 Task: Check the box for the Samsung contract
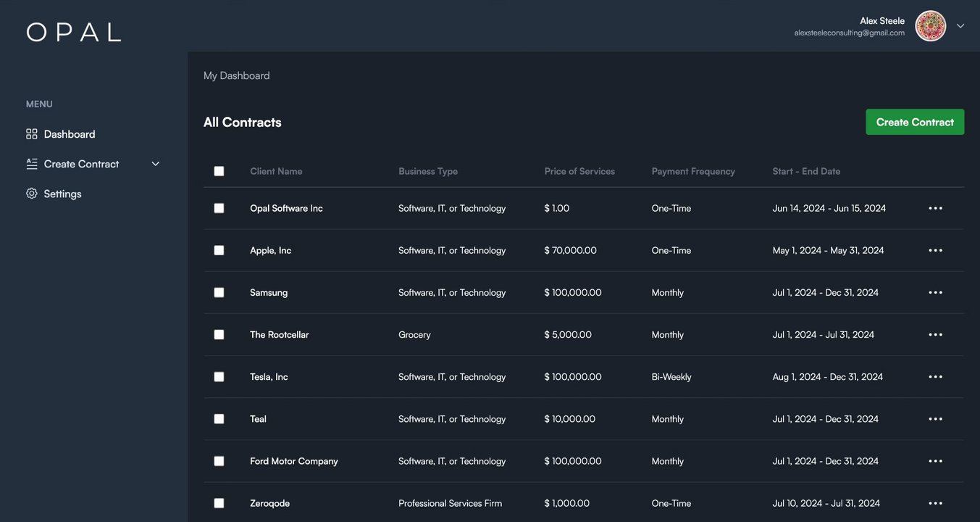[x=219, y=292]
